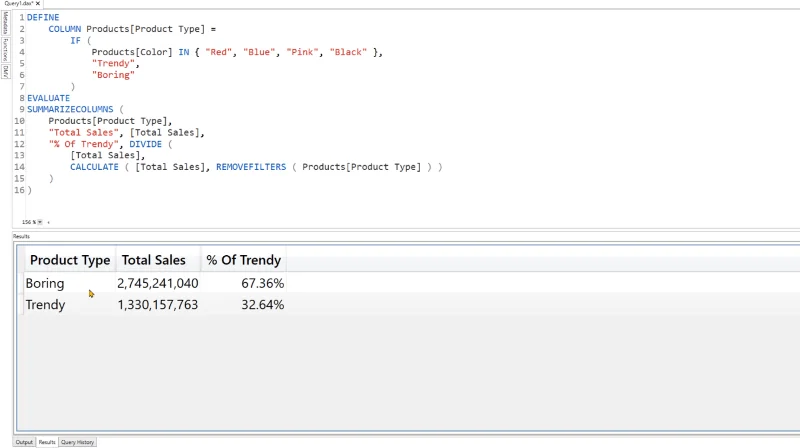Image resolution: width=800 pixels, height=448 pixels.
Task: Select the 32.64% cell
Action: (263, 305)
